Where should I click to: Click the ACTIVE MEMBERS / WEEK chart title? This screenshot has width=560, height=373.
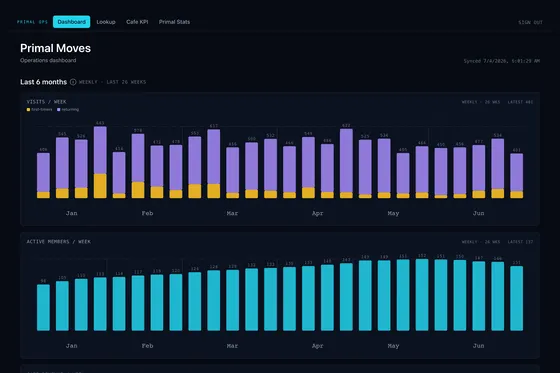(59, 242)
